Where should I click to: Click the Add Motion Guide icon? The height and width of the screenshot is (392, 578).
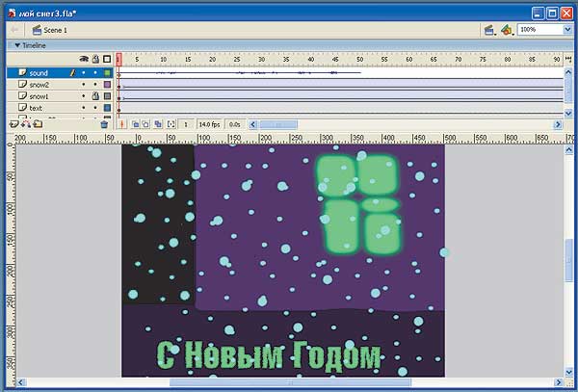[26, 124]
